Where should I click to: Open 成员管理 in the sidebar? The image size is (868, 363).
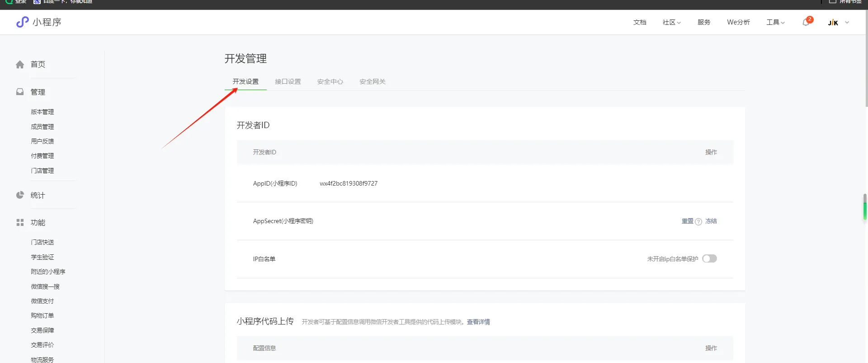pos(42,127)
